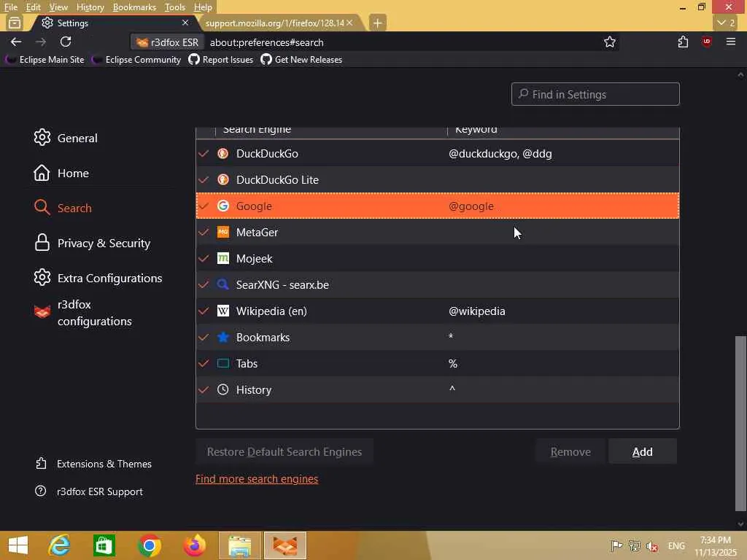Open Extra Configurations category
The height and width of the screenshot is (560, 747).
point(98,278)
